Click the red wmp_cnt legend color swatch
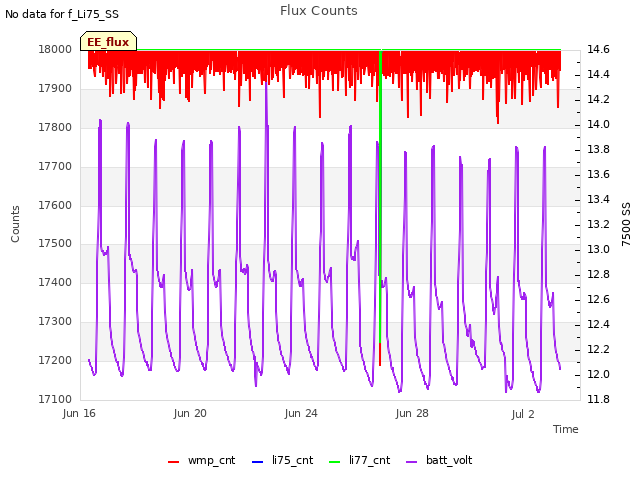The width and height of the screenshot is (640, 480). (173, 462)
